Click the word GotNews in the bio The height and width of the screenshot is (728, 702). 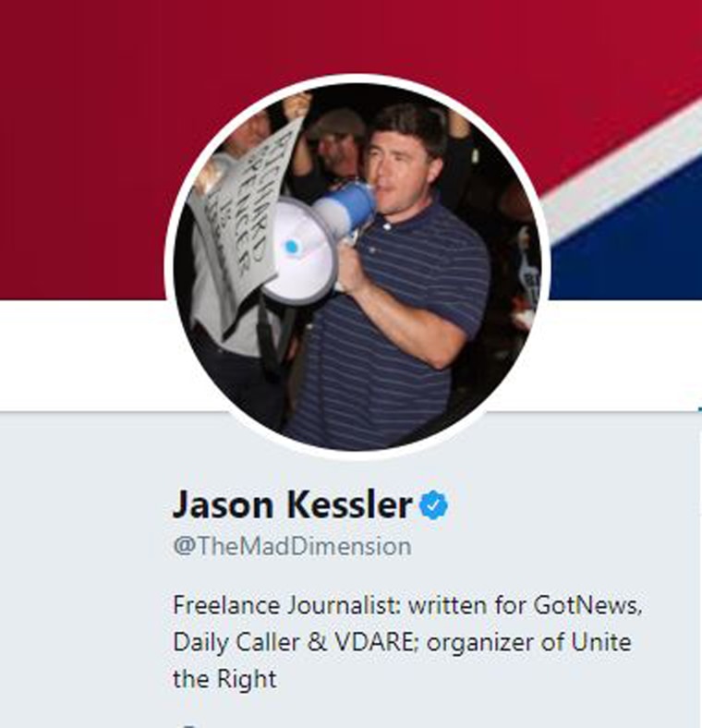click(x=587, y=605)
